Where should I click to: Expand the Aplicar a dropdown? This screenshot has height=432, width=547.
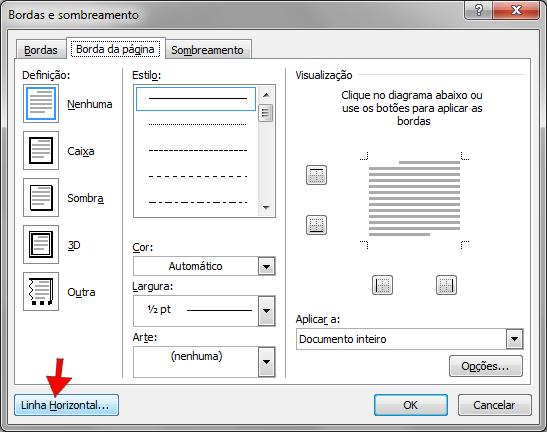[515, 338]
